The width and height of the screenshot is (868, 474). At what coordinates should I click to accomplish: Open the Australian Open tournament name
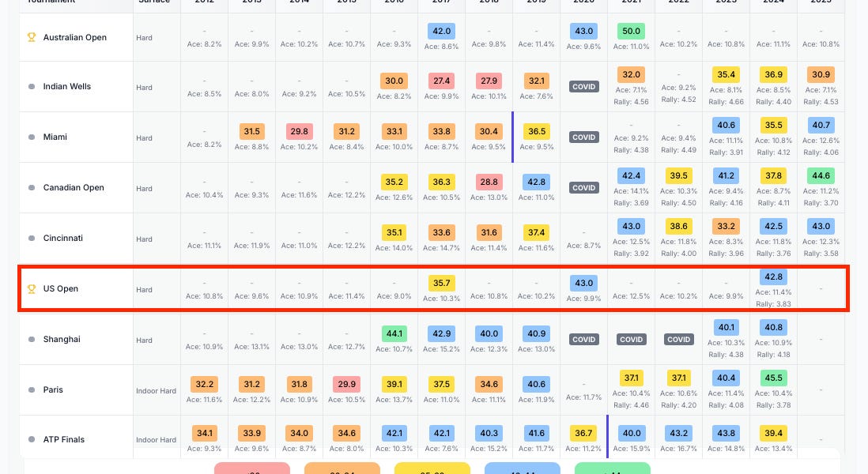point(75,37)
